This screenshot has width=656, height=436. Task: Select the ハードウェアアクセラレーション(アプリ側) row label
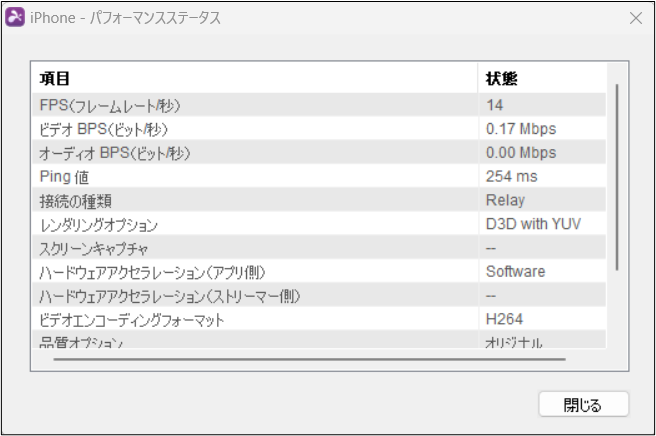[x=152, y=273]
